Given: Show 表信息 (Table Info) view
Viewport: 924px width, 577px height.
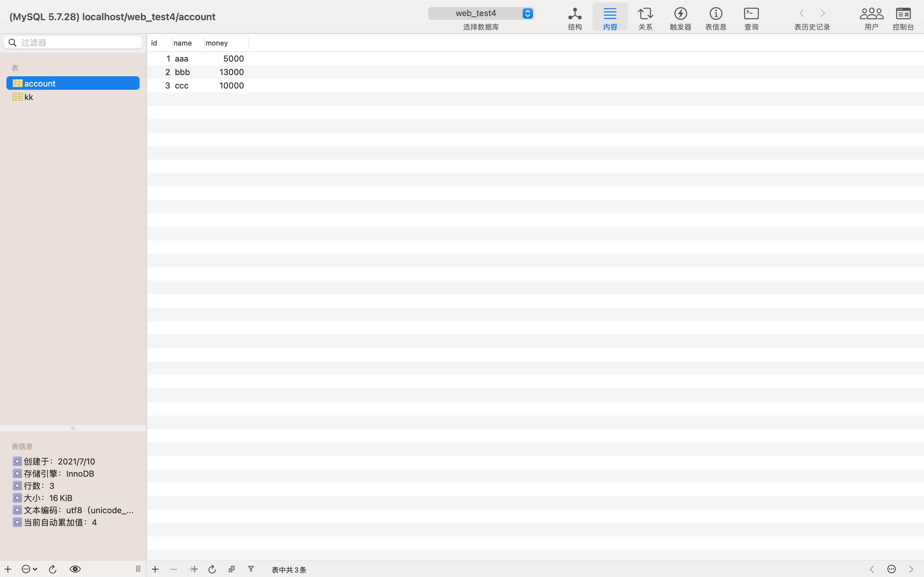Looking at the screenshot, I should tap(715, 18).
